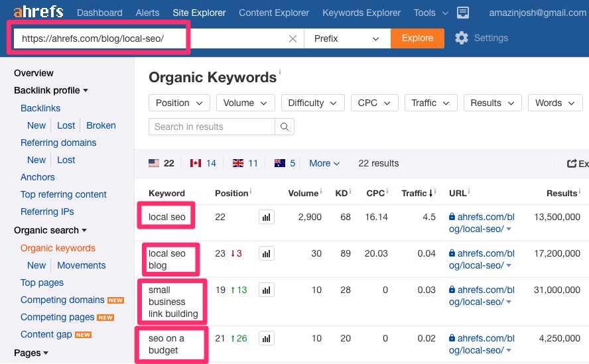
Task: Open Keywords Explorer tab
Action: (x=361, y=13)
